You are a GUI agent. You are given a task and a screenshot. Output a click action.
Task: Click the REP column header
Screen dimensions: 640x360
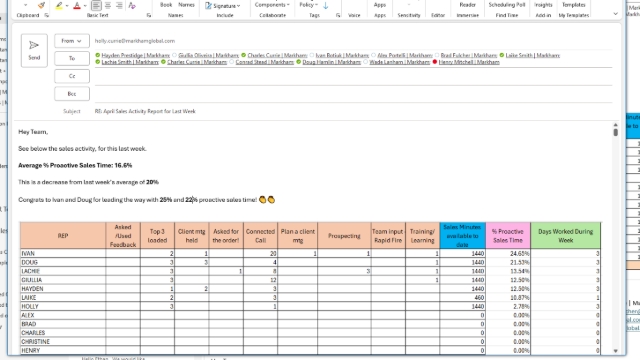[63, 236]
